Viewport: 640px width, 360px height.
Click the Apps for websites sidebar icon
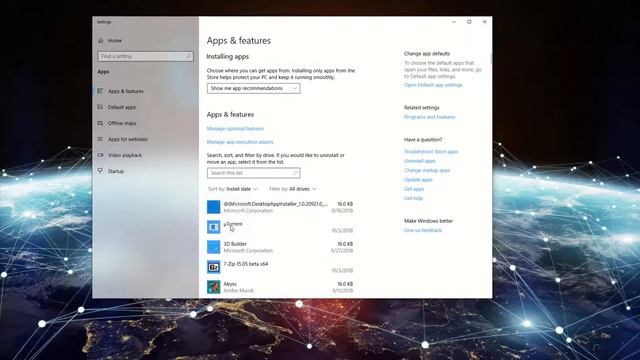click(100, 139)
